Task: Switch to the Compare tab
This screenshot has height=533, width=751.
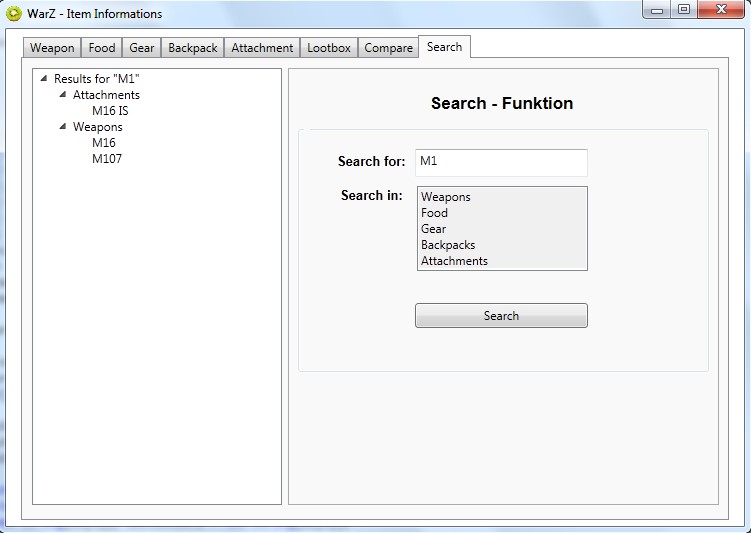Action: [x=388, y=48]
